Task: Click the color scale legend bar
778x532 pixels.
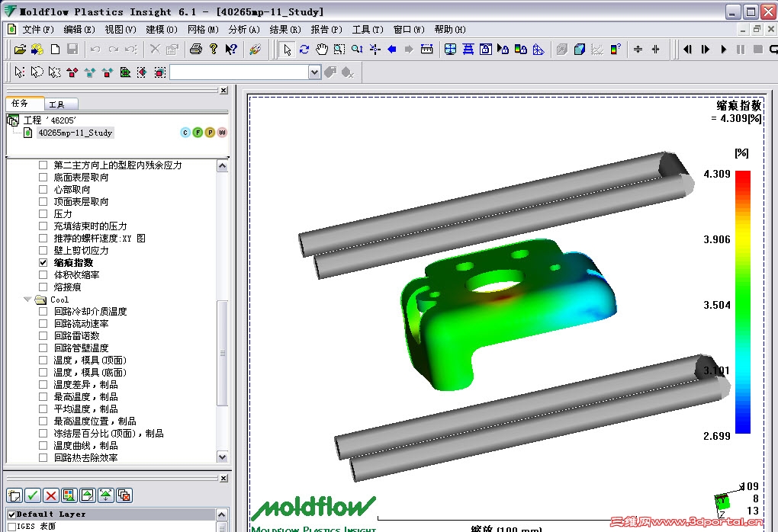Action: coord(743,302)
